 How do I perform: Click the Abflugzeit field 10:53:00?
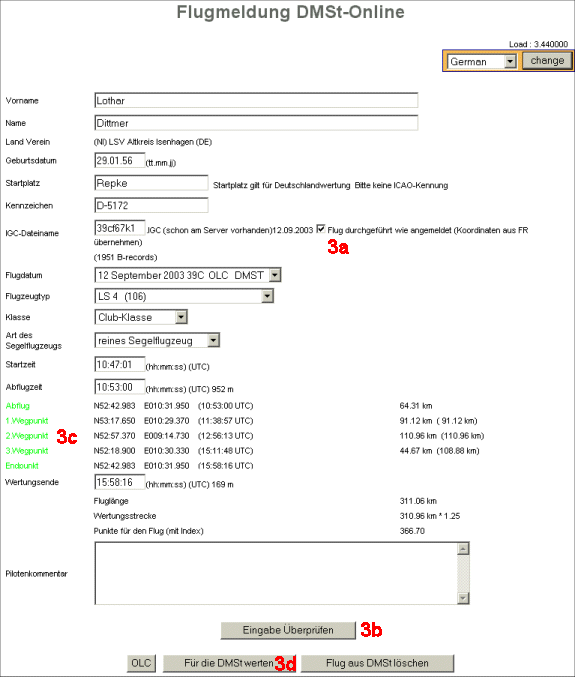(x=120, y=386)
